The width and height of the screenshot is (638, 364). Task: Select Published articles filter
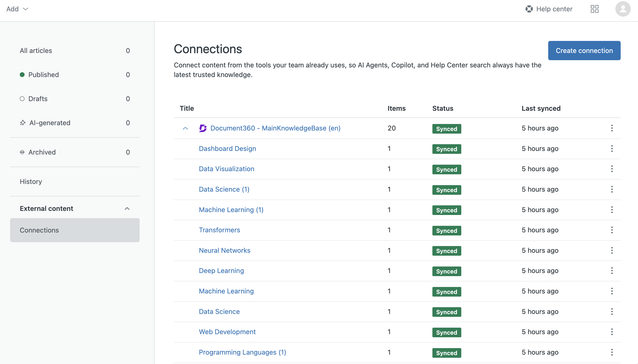click(x=44, y=75)
